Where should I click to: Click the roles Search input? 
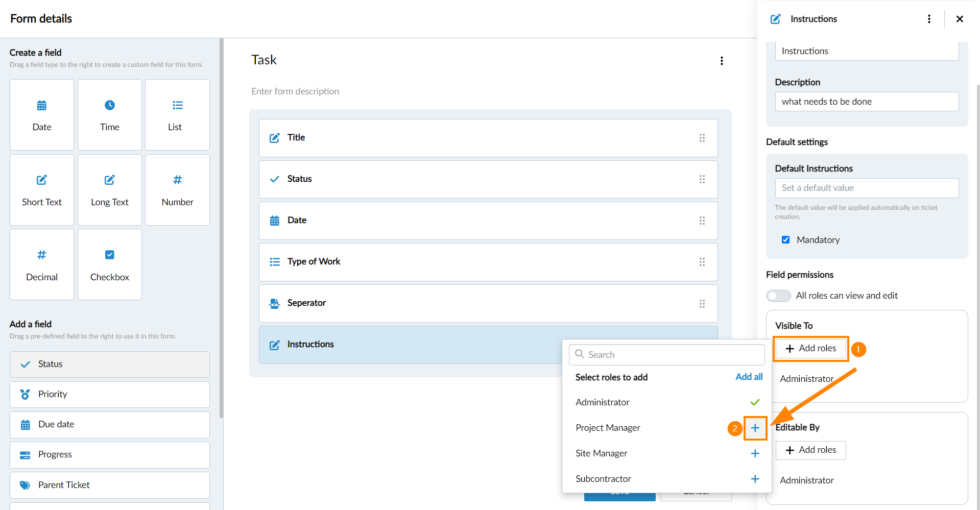click(666, 355)
